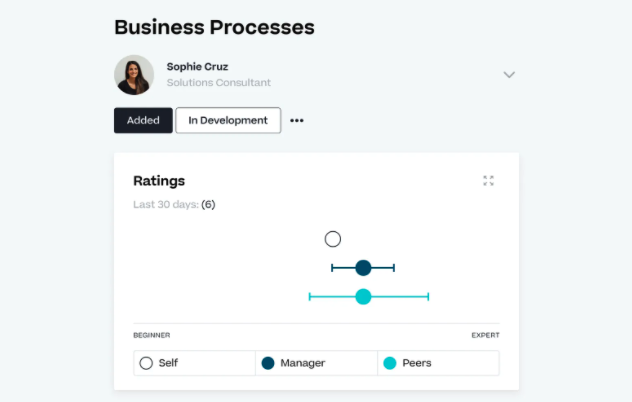The image size is (632, 402).
Task: Click the hollow Self rating marker
Action: tap(333, 239)
